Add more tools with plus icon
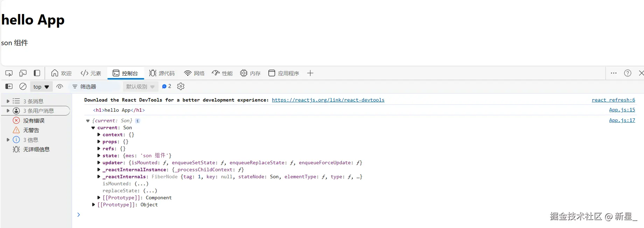This screenshot has height=228, width=644. tap(310, 73)
